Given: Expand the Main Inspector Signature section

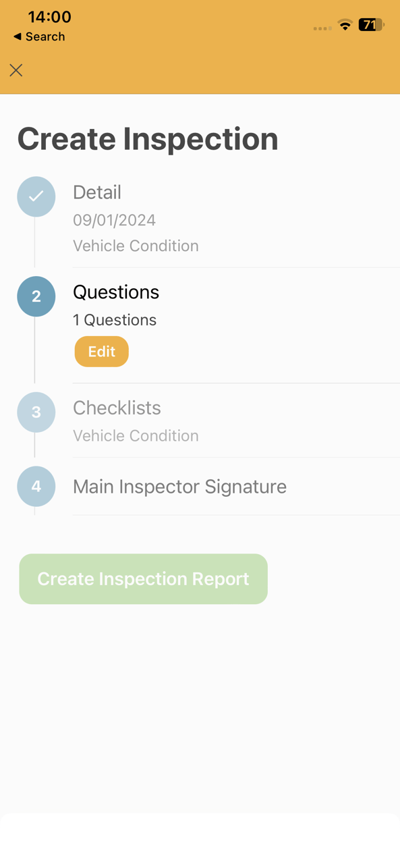Looking at the screenshot, I should (179, 486).
